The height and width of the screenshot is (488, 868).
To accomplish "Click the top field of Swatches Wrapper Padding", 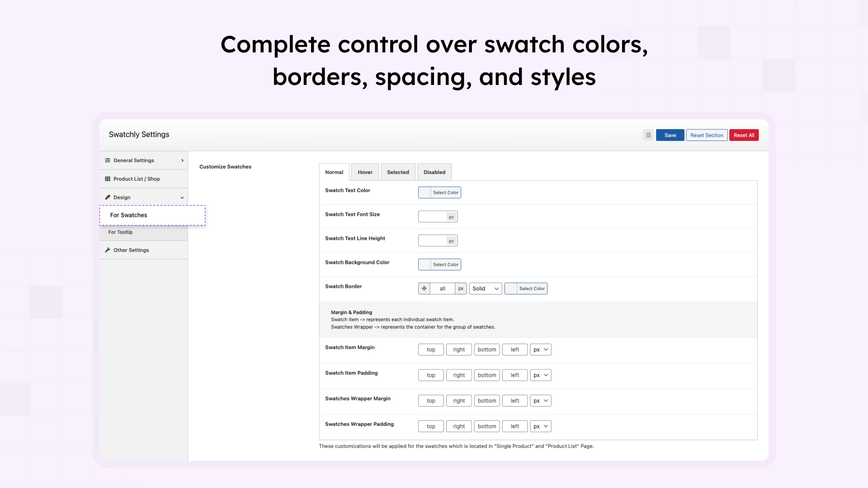I will click(x=430, y=426).
